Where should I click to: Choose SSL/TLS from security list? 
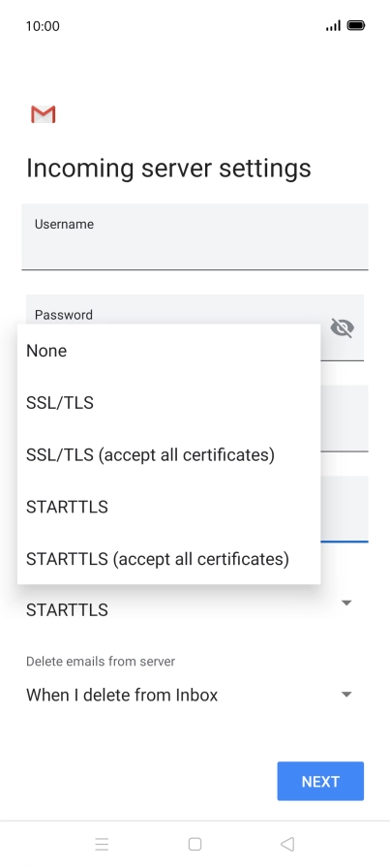pos(168,402)
